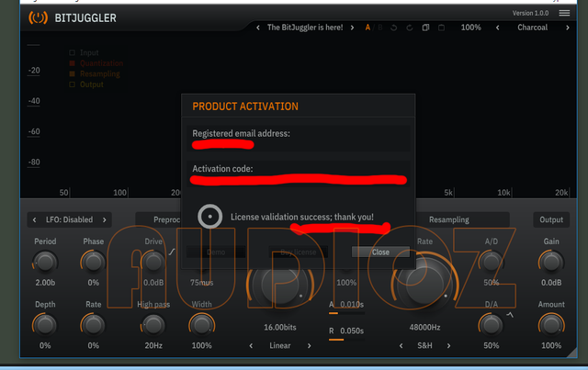Click the license validation status circle icon

coord(210,217)
